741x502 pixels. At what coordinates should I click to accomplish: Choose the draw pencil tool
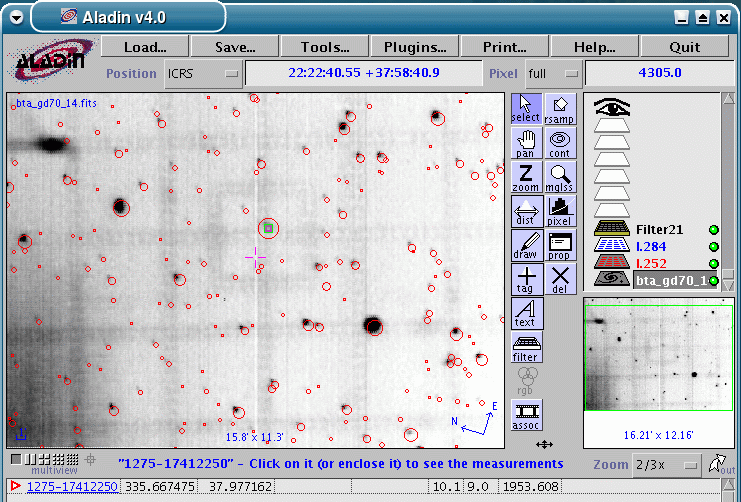pyautogui.click(x=525, y=245)
